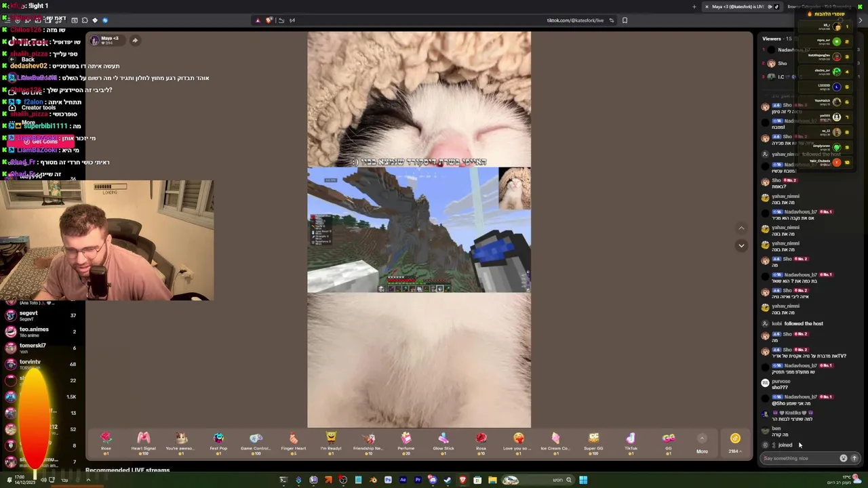Click the Brave browser taskbar icon
The image size is (868, 488).
click(x=462, y=480)
